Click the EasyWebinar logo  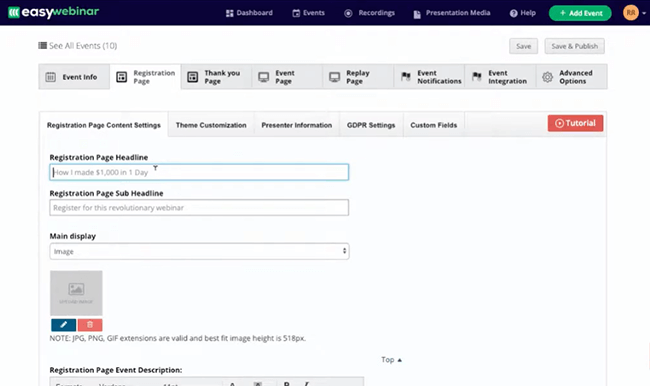point(53,12)
